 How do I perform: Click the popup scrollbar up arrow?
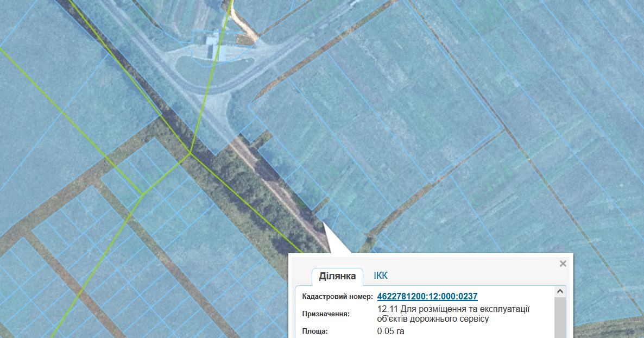[559, 292]
